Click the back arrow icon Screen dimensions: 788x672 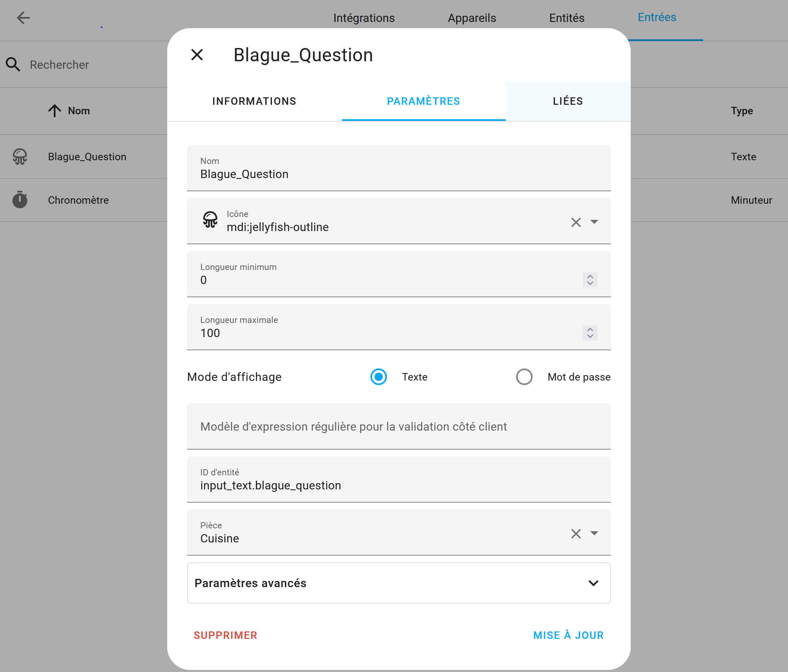click(23, 18)
